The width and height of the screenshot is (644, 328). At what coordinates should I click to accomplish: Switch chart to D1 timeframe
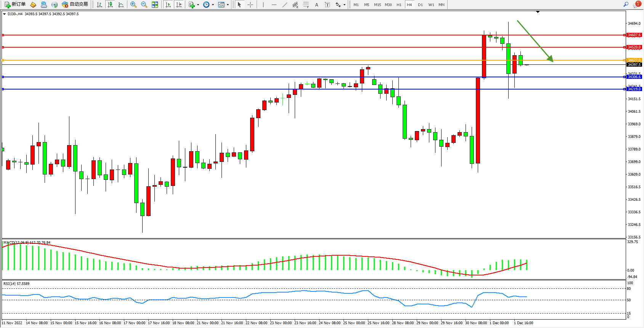pos(420,5)
